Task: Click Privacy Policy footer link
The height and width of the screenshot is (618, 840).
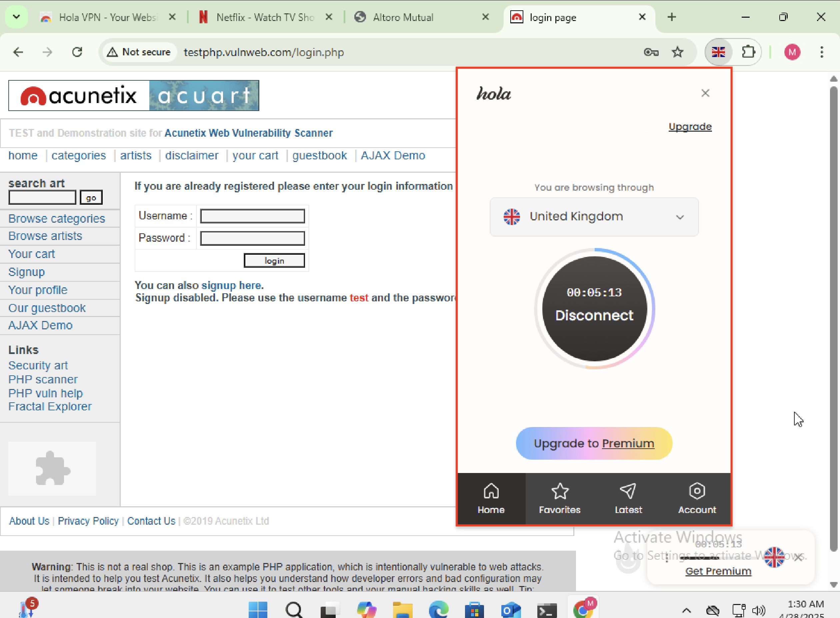Action: pyautogui.click(x=88, y=521)
